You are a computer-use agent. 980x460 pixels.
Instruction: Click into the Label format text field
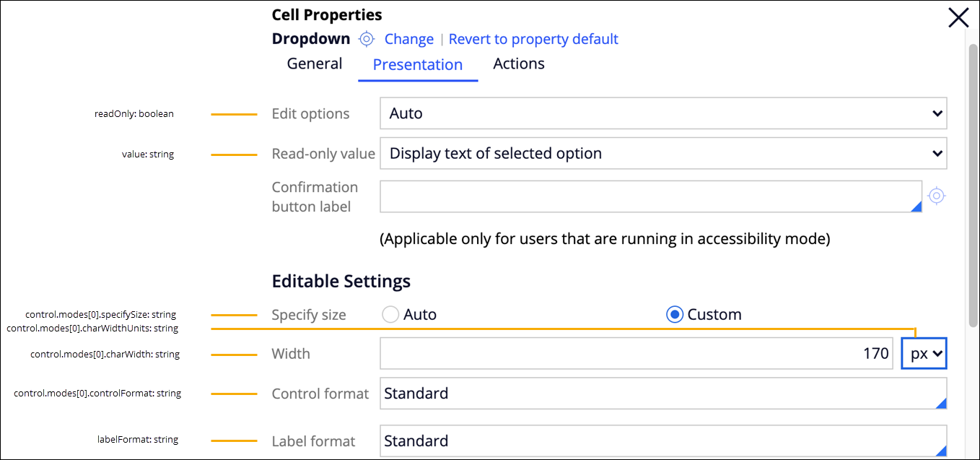[657, 441]
